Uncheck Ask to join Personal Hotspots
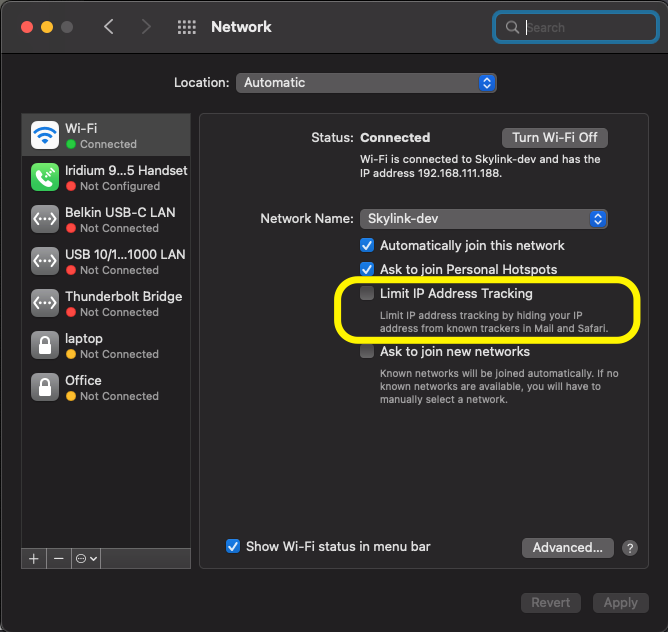This screenshot has height=632, width=668. coord(367,269)
